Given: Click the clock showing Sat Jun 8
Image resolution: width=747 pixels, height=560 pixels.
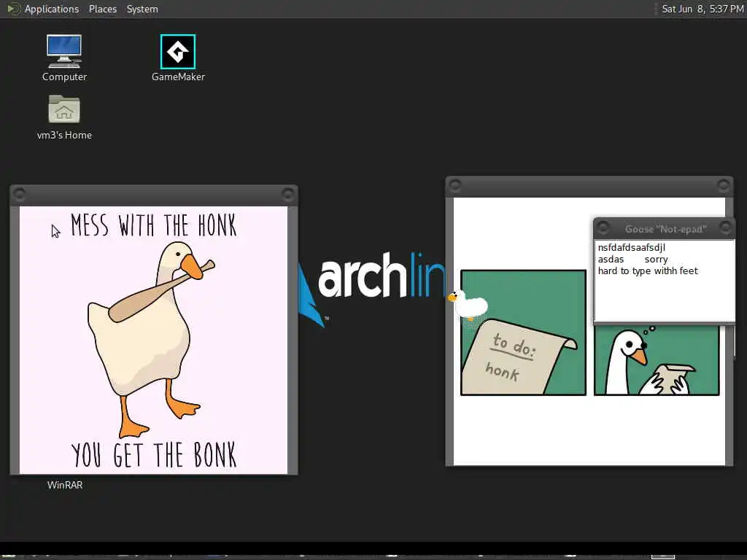Looking at the screenshot, I should coord(703,9).
